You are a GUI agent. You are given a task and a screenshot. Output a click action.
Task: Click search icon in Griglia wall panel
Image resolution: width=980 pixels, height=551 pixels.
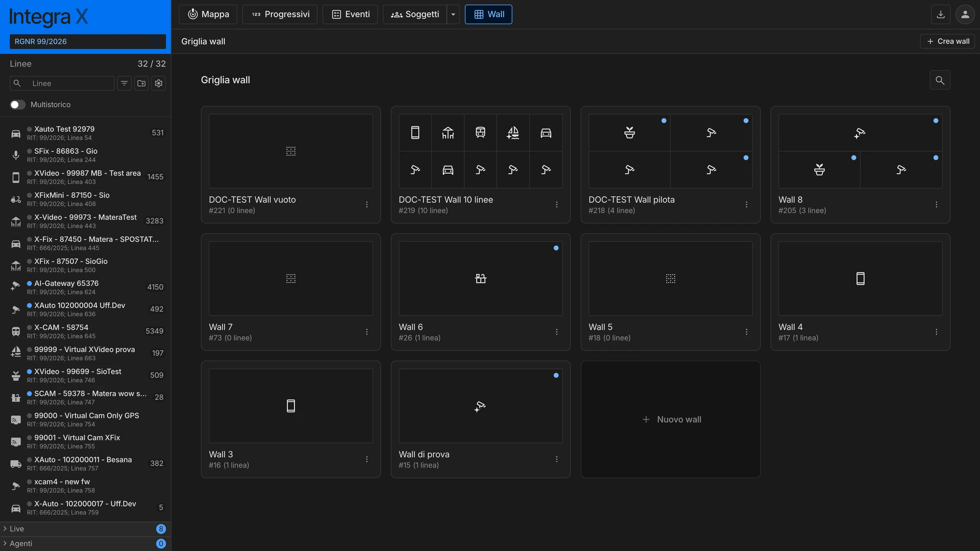[940, 80]
